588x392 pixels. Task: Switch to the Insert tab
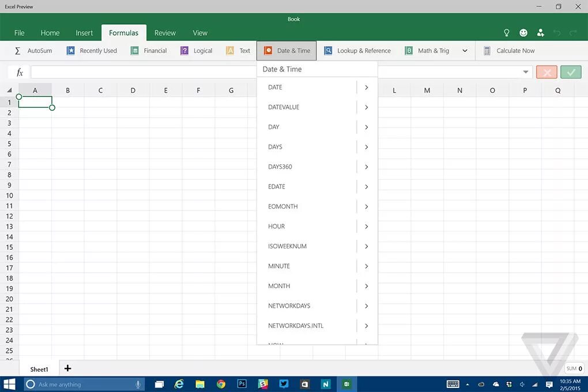[x=84, y=33]
